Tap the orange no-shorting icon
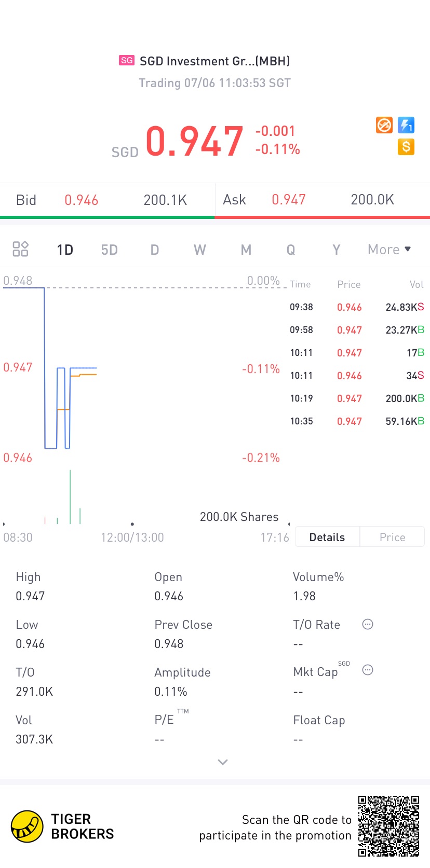This screenshot has height=868, width=430. pos(384,125)
